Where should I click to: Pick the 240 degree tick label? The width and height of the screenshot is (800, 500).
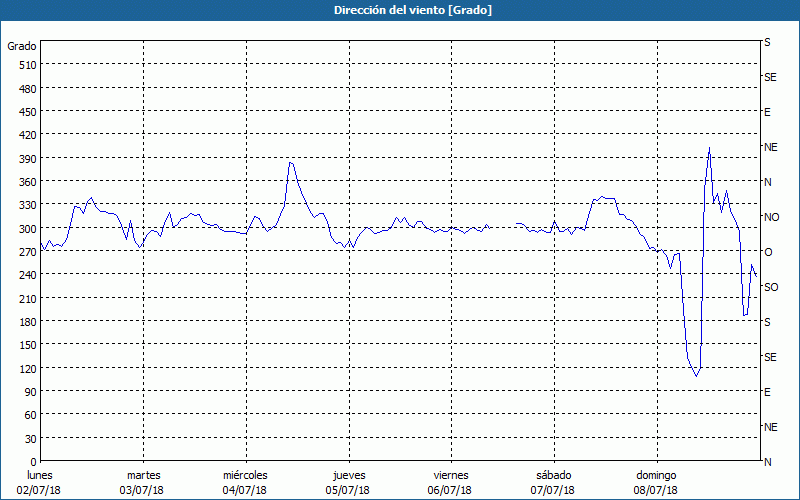(x=28, y=275)
